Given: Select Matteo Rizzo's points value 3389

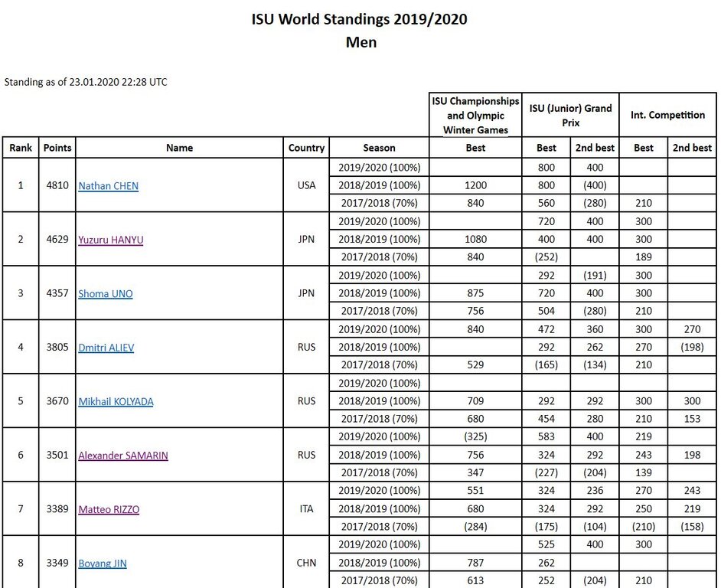Looking at the screenshot, I should [57, 509].
